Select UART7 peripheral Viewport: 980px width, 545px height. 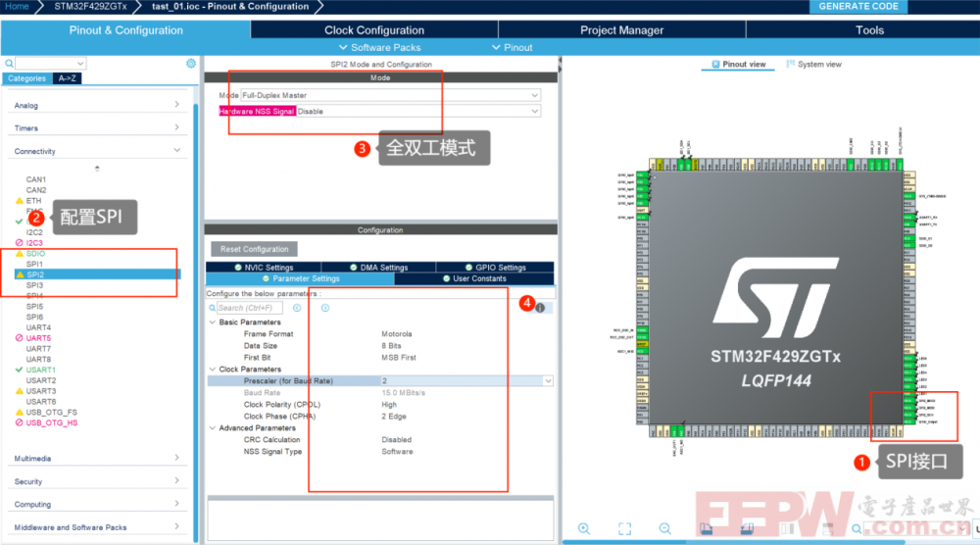click(38, 349)
